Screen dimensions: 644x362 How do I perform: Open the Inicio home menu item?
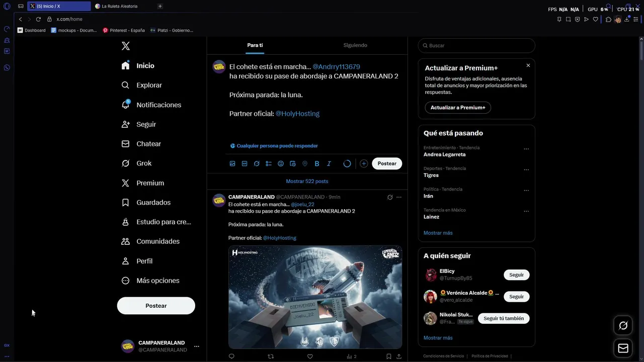(138, 66)
